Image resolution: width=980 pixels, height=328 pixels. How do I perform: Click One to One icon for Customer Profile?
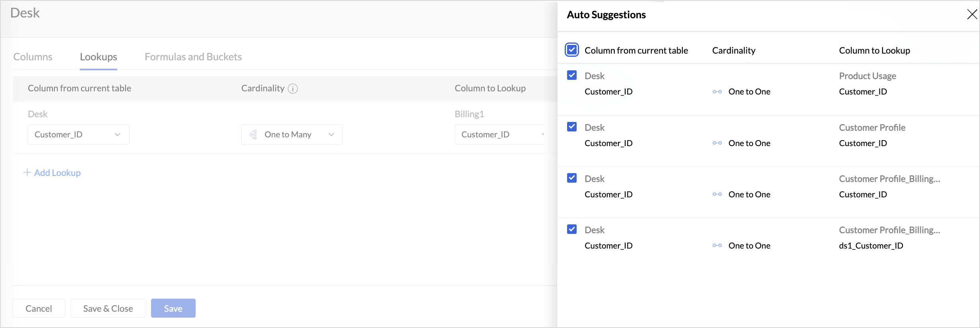click(x=717, y=143)
